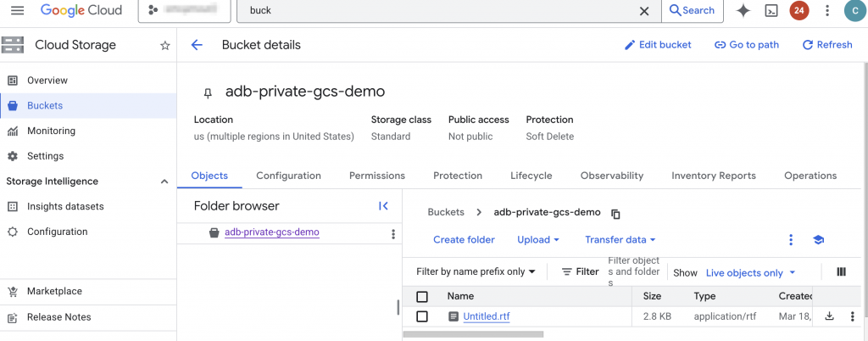The height and width of the screenshot is (341, 868).
Task: Collapse the Folder browser panel
Action: click(383, 206)
